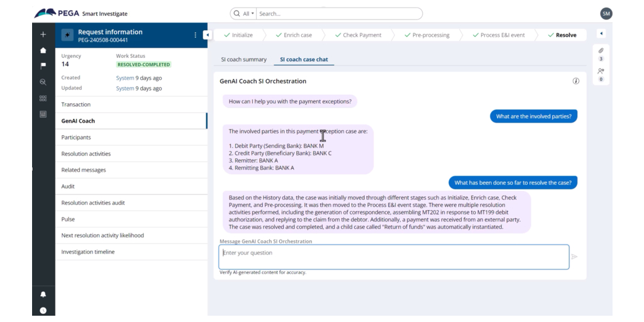Open the notifications bell icon
Screen dimensions: 644x322
click(x=43, y=294)
